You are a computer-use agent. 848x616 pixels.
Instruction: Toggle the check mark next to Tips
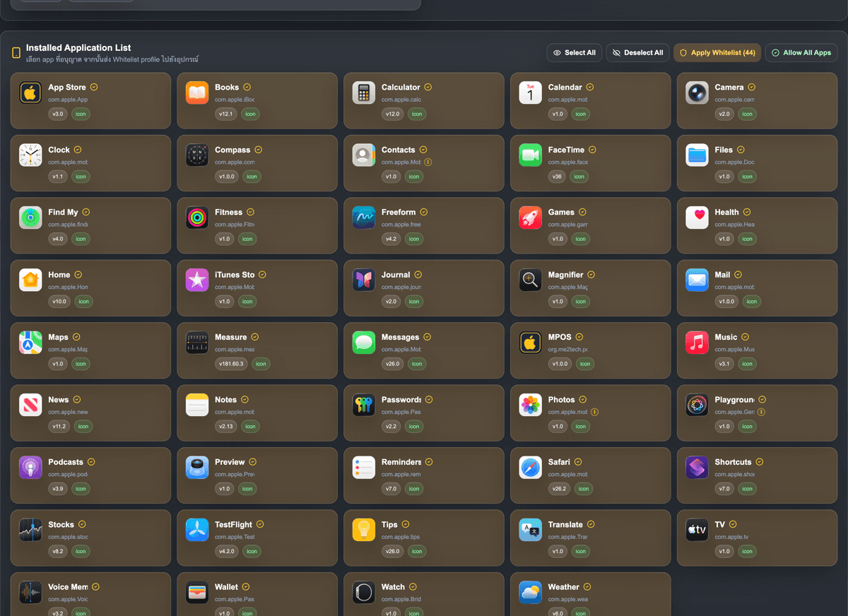[406, 524]
